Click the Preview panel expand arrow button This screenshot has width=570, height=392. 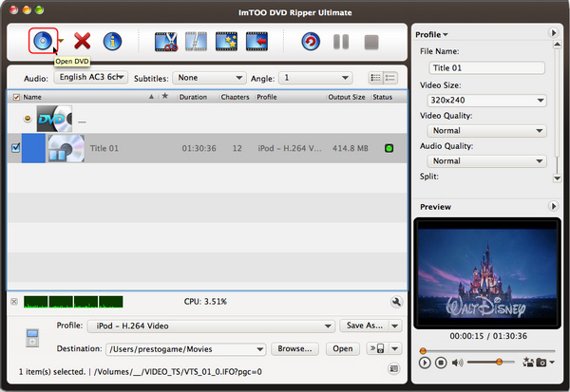click(553, 206)
